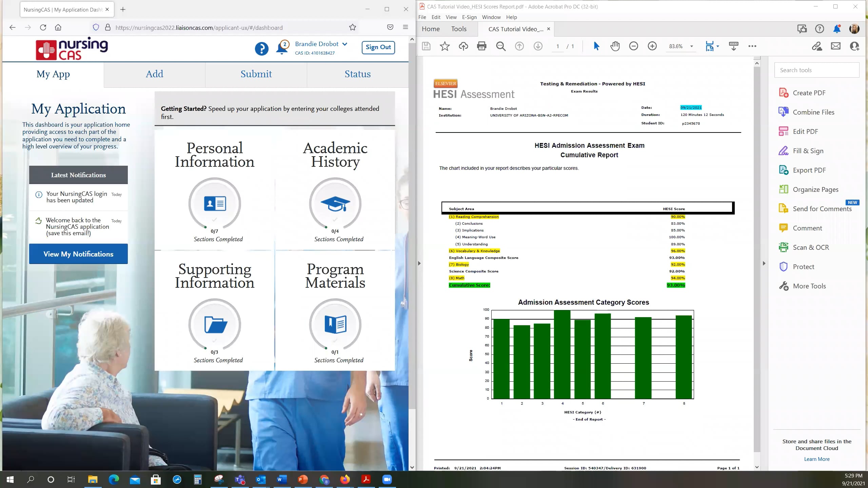Viewport: 868px width, 488px height.
Task: Expand Acrobat left navigation pane arrow
Action: pos(419,263)
